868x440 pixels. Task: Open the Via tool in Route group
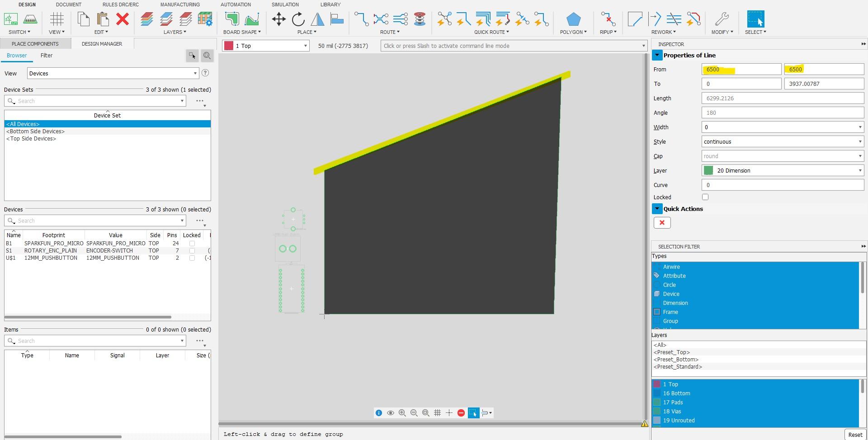pos(420,19)
